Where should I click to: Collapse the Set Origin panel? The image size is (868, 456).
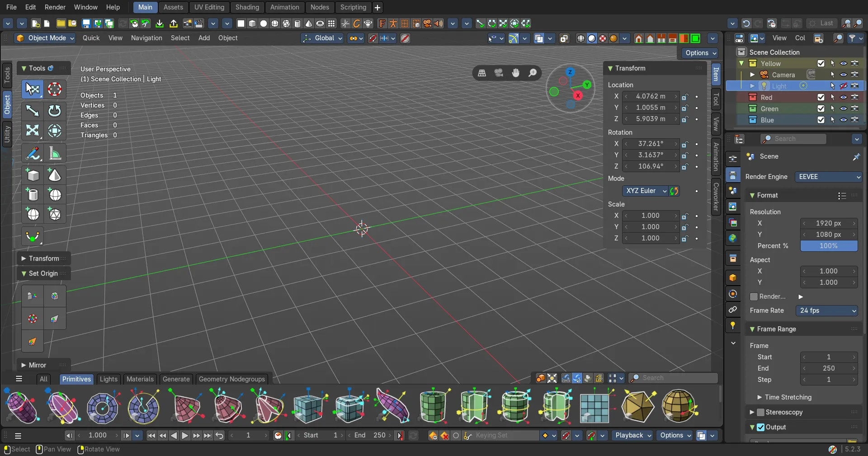pos(43,273)
